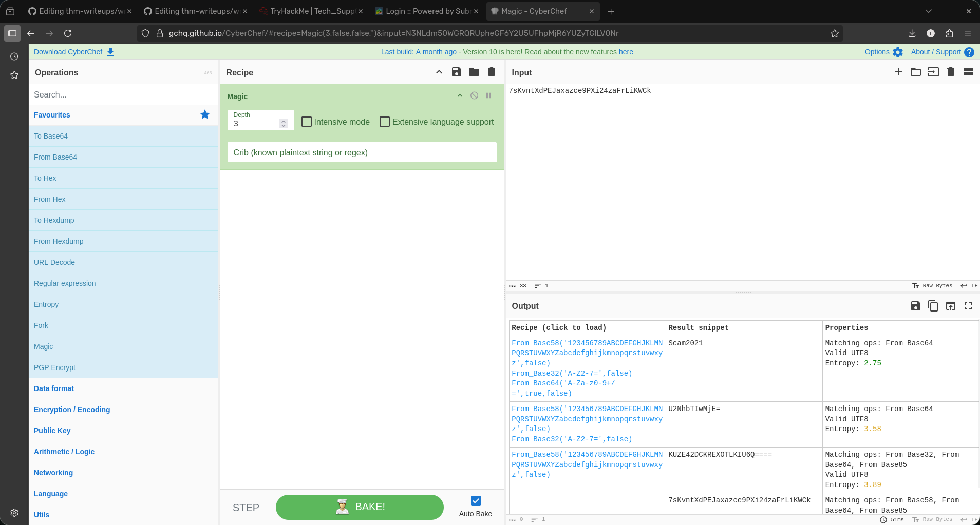980x525 pixels.
Task: Read the Version 10 build notice
Action: click(x=507, y=52)
